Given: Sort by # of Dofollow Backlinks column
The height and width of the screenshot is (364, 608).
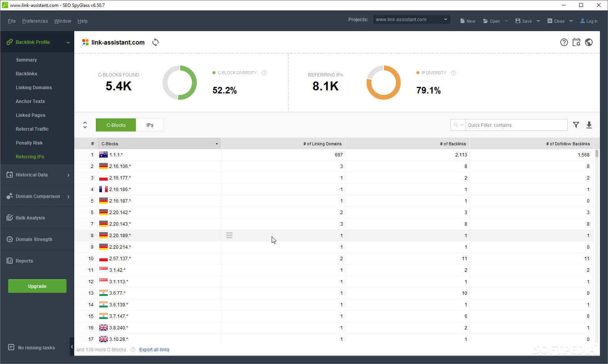Looking at the screenshot, I should tap(532, 144).
